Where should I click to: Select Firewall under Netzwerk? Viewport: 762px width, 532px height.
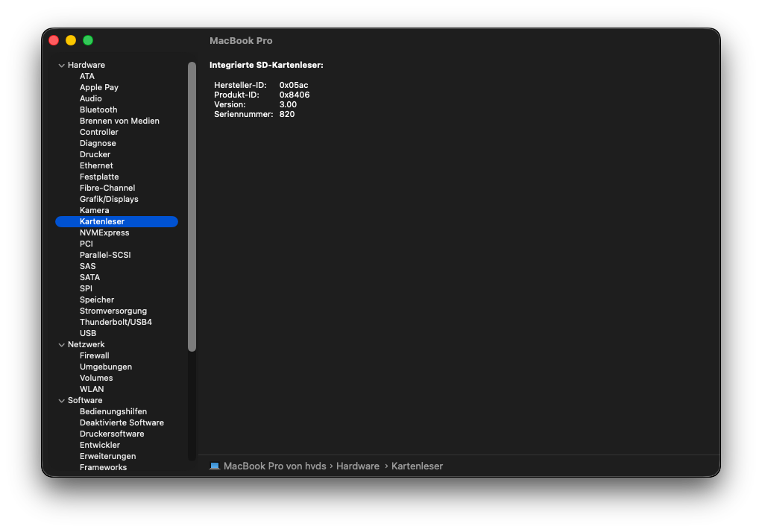click(x=94, y=355)
